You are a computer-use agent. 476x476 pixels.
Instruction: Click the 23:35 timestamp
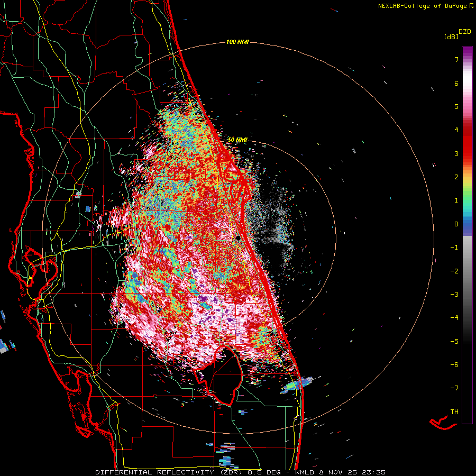pos(374,472)
